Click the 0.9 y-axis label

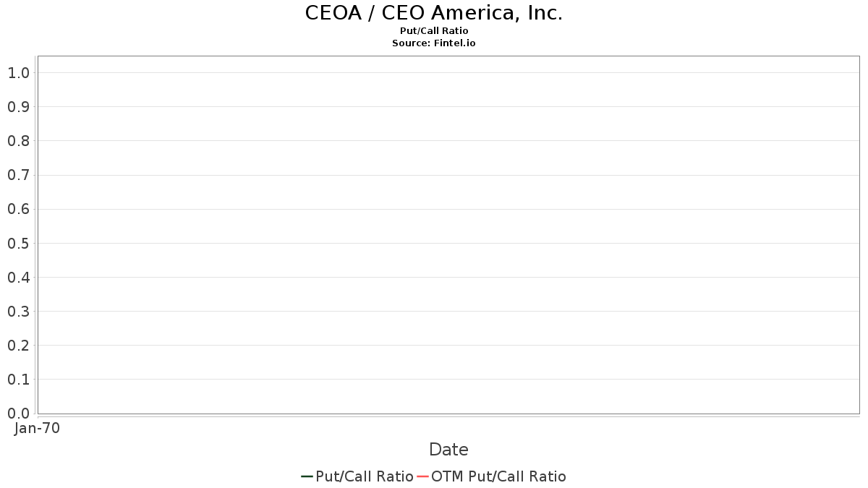19,107
